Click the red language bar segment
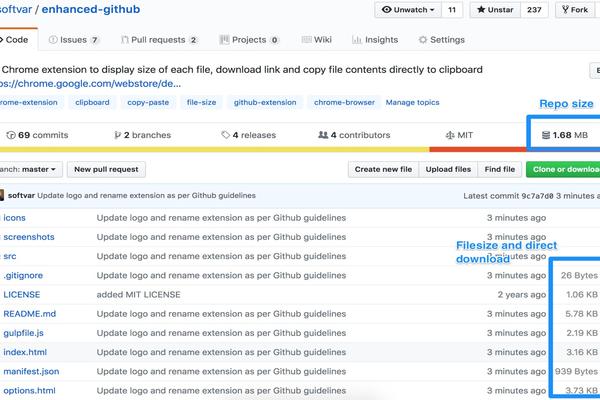 coord(478,149)
